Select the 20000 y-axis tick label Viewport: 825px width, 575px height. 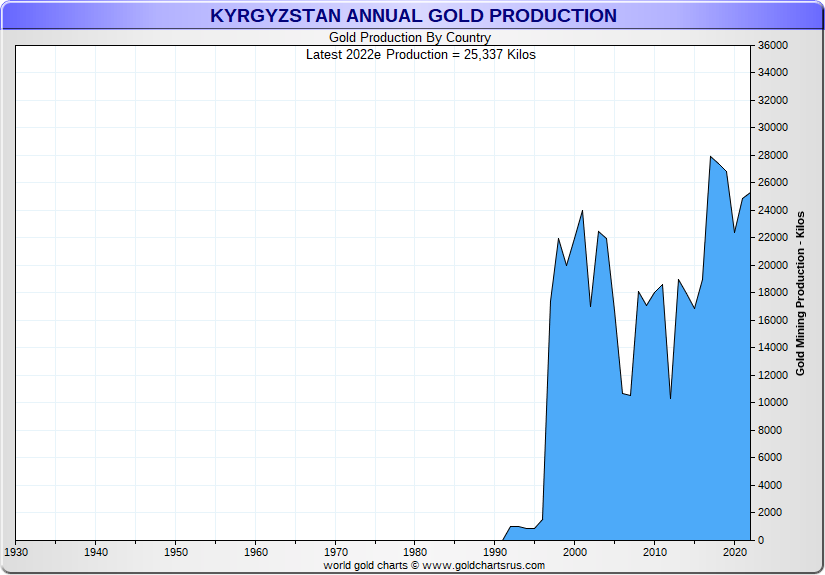pos(774,265)
